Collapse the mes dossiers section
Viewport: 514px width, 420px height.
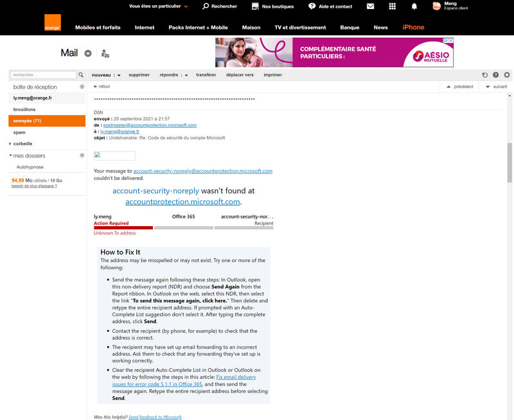10,155
